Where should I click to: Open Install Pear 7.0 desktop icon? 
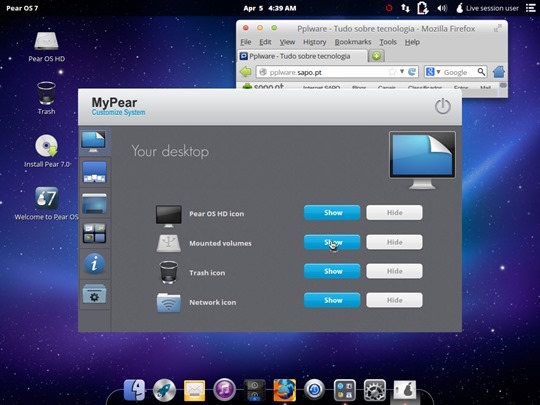47,151
